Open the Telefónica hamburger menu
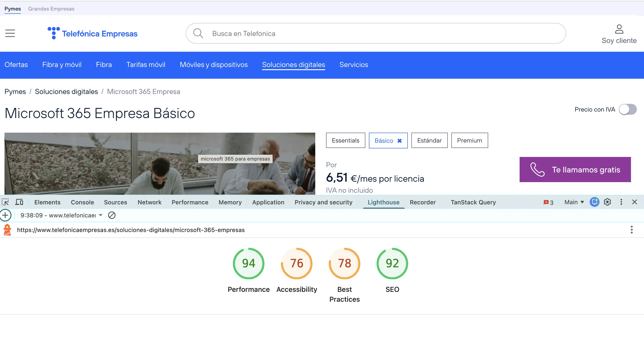This screenshot has height=344, width=644. click(10, 33)
